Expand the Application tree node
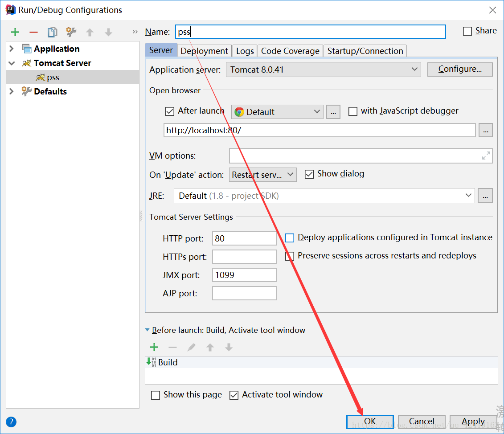The image size is (504, 434). [x=12, y=49]
